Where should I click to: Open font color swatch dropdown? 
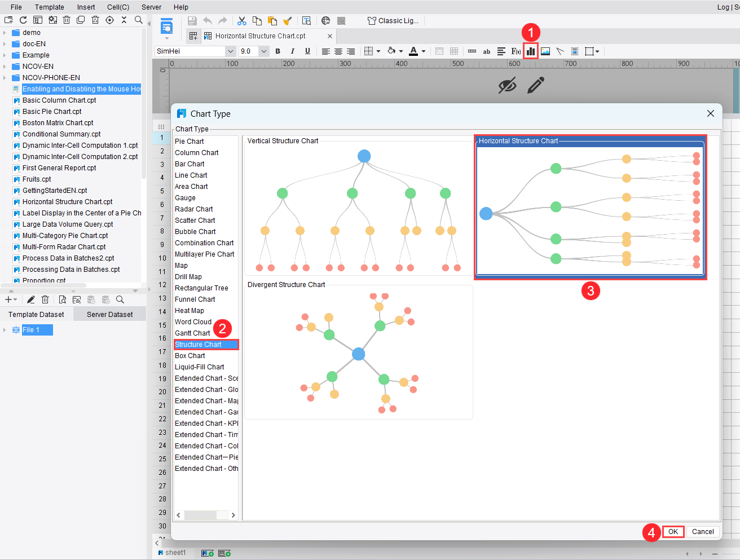(424, 51)
